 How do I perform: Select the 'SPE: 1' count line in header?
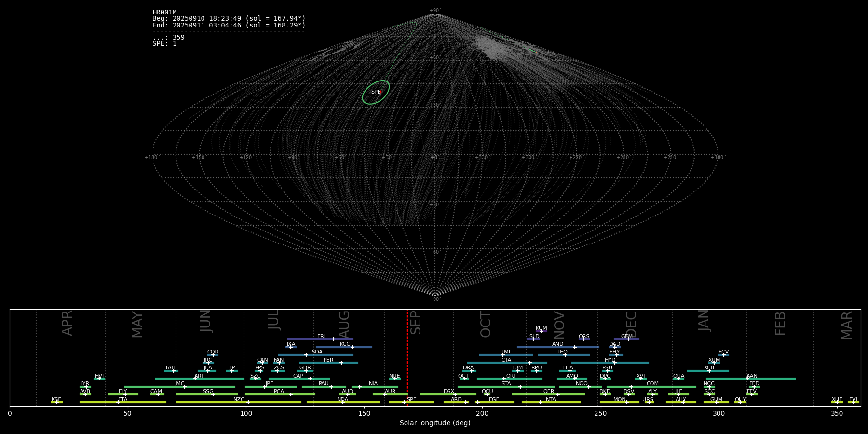tap(164, 43)
